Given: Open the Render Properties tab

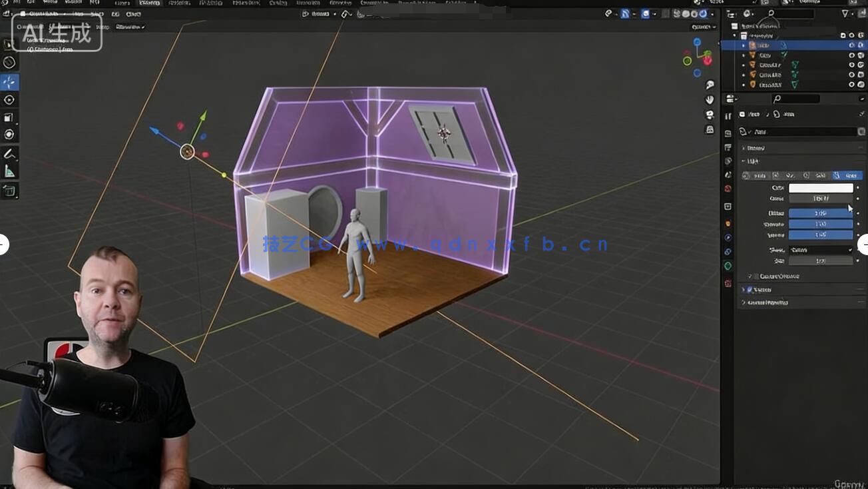Looking at the screenshot, I should pyautogui.click(x=728, y=131).
